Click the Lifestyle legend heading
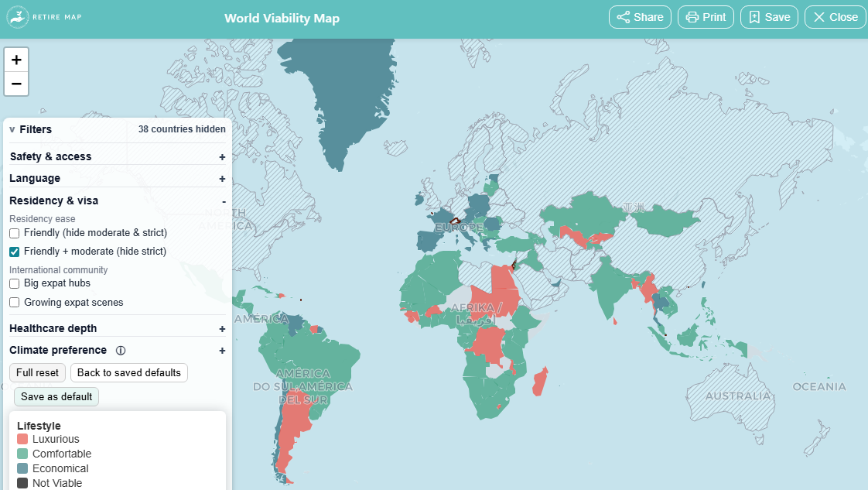 (x=39, y=426)
